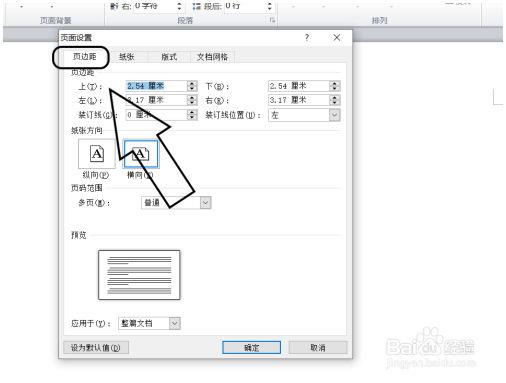Click the 段后 spacing-after field in ribbon
Viewport: 506px width, 383px height.
click(x=245, y=6)
